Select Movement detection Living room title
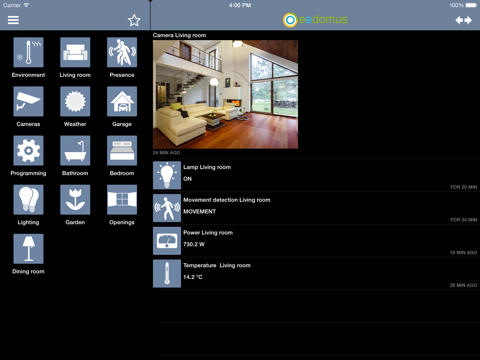This screenshot has width=480, height=360. (x=227, y=200)
